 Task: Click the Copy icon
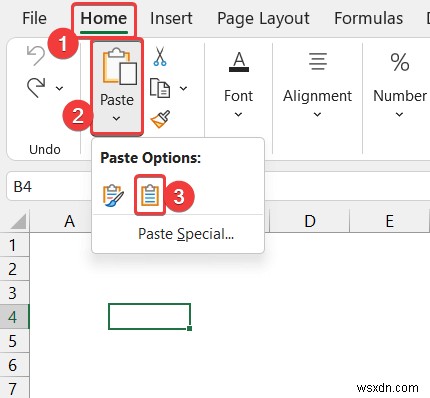coord(160,88)
